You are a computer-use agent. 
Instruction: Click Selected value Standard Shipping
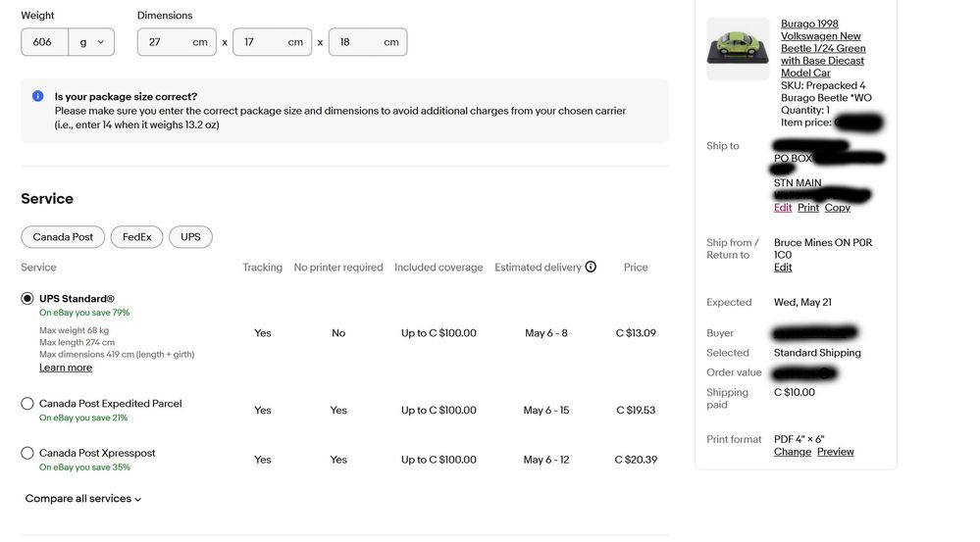pyautogui.click(x=817, y=353)
